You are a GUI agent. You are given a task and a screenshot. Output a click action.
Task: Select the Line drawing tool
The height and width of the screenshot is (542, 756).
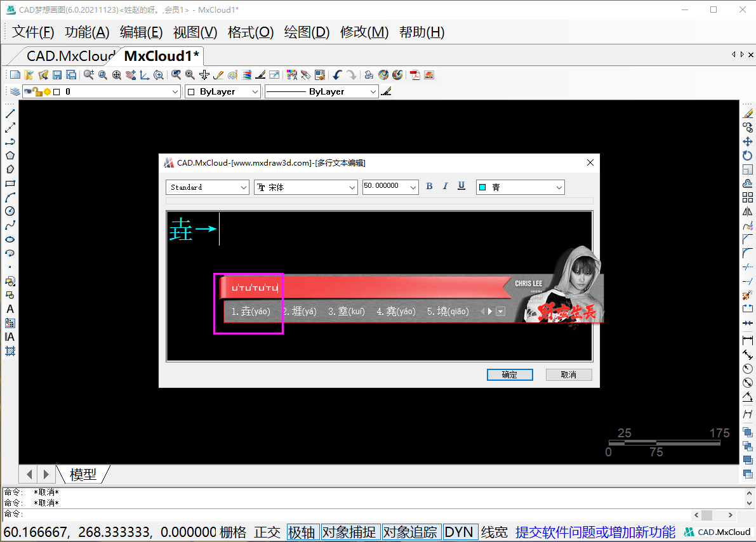coord(10,114)
